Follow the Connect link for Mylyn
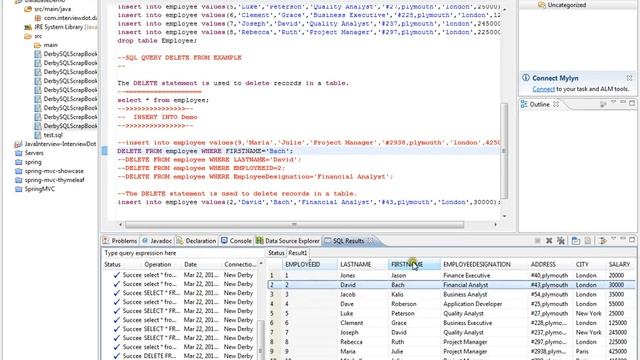Image resolution: width=640 pixels, height=360 pixels. point(543,89)
